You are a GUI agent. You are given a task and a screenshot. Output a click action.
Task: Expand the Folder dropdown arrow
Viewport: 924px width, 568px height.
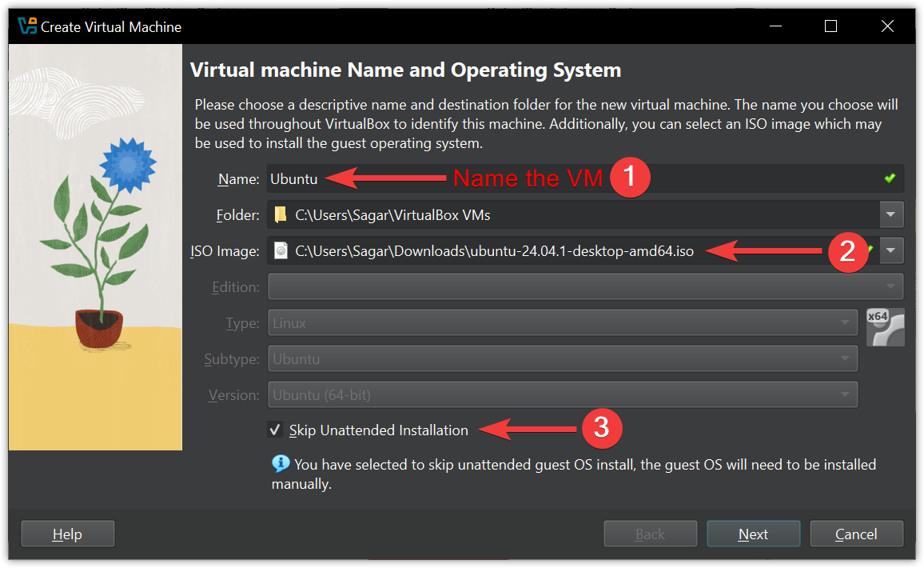(891, 214)
